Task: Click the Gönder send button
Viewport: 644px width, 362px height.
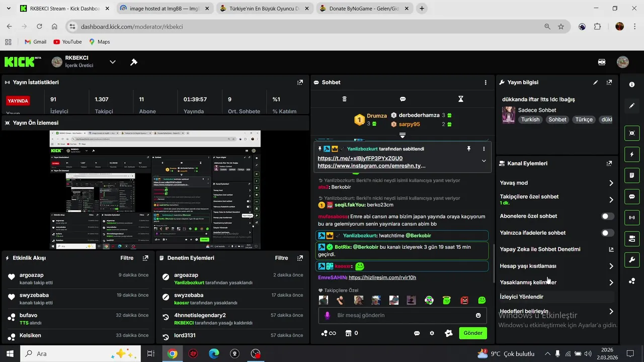Action: click(473, 333)
